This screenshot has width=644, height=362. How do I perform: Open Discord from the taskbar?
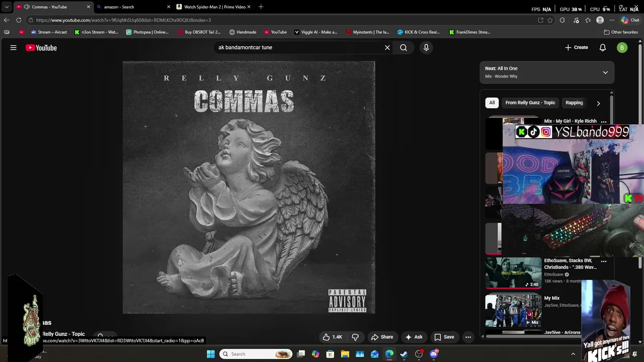coord(434,354)
